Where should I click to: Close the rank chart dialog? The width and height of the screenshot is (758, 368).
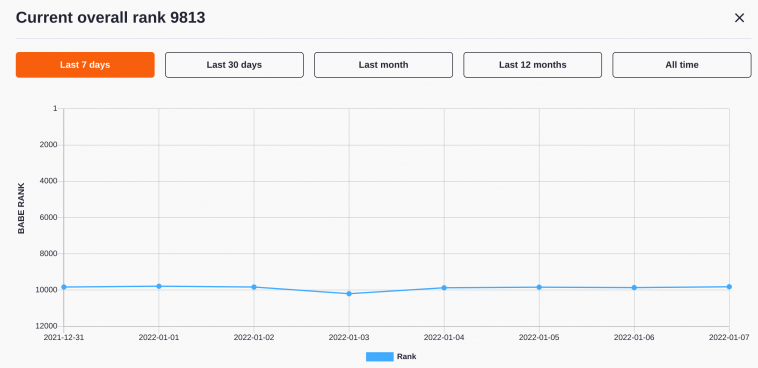tap(739, 18)
